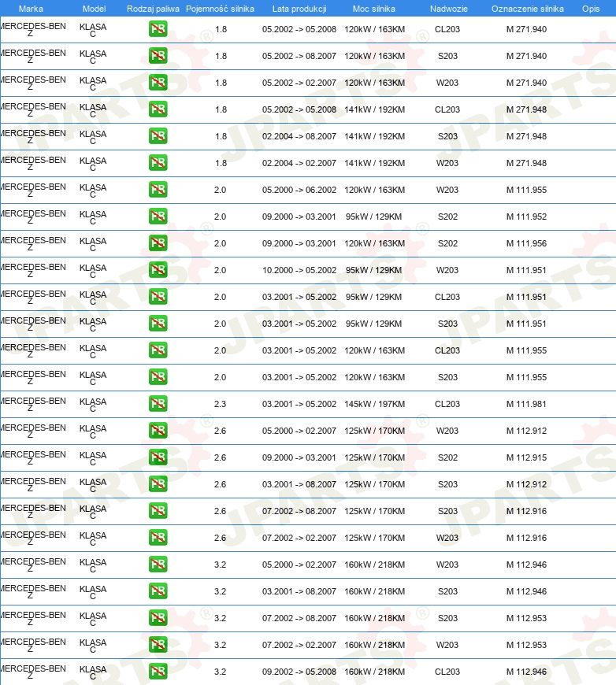Select fuel type icon for CL203 M 271.948

tap(158, 109)
